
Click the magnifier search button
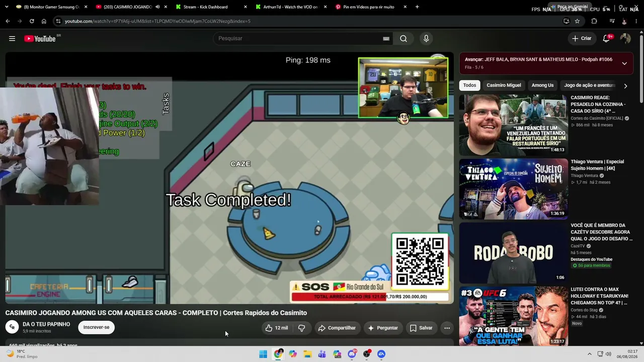point(404,39)
